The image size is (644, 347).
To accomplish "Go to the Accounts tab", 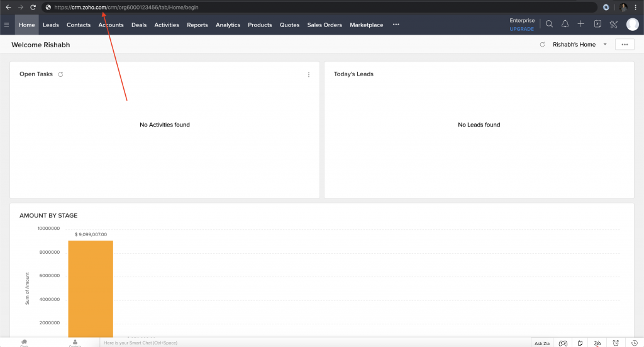I will point(111,25).
